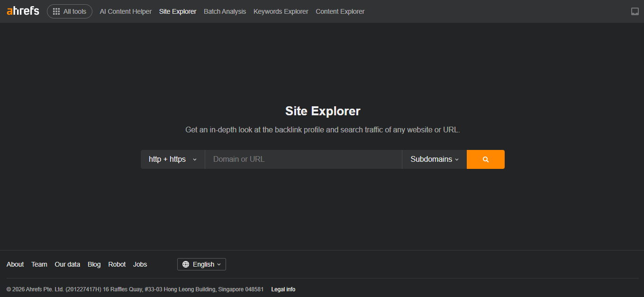Viewport: 644px width, 297px height.
Task: Open the Legal info link
Action: pos(283,289)
